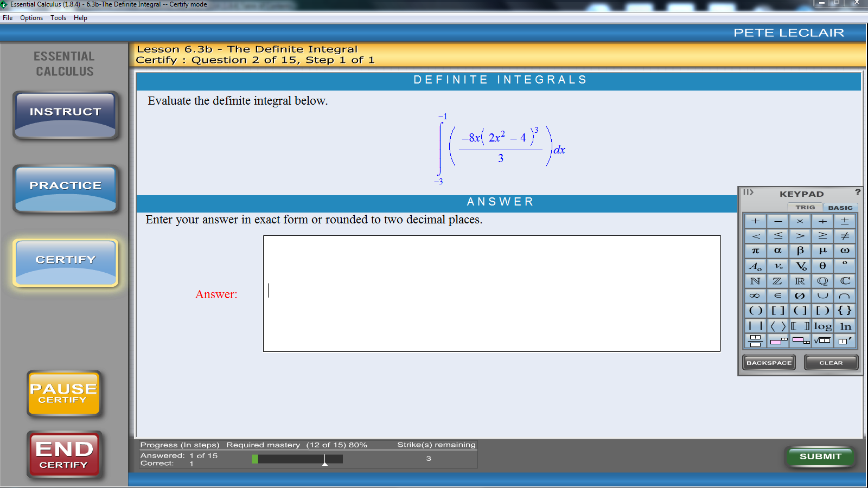Viewport: 868px width, 488px height.
Task: Insert the less-than-or-equal symbol
Action: coord(778,236)
